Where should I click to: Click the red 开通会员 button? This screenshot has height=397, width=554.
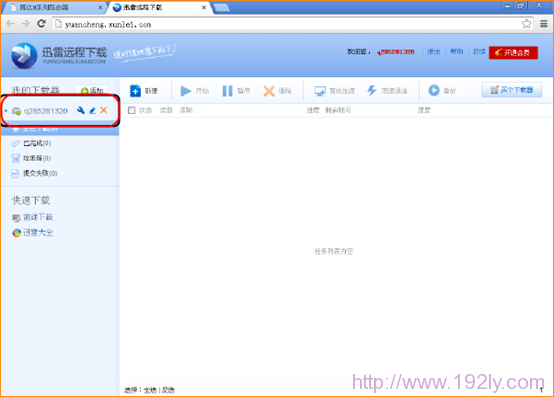(513, 53)
